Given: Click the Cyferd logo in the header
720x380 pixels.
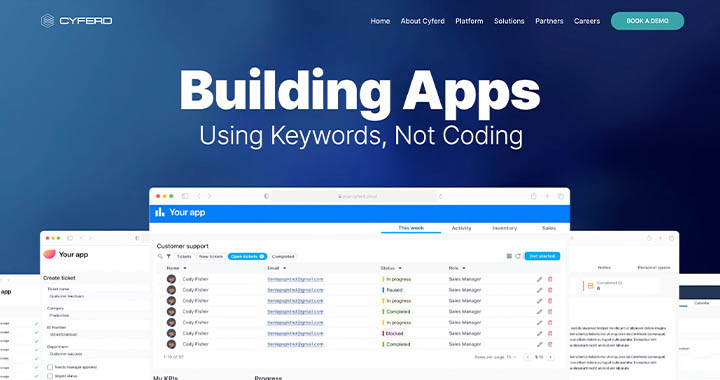Looking at the screenshot, I should pos(76,21).
